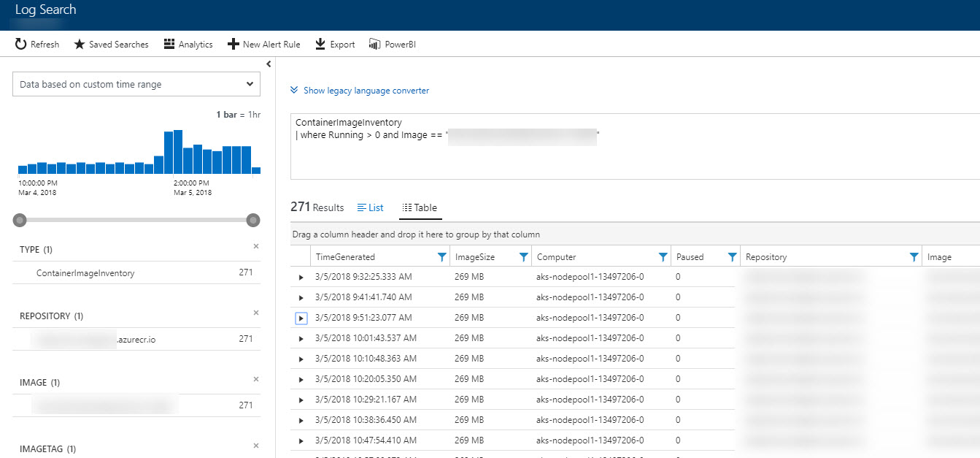Image resolution: width=980 pixels, height=458 pixels.
Task: Switch to the List view tab
Action: click(370, 207)
